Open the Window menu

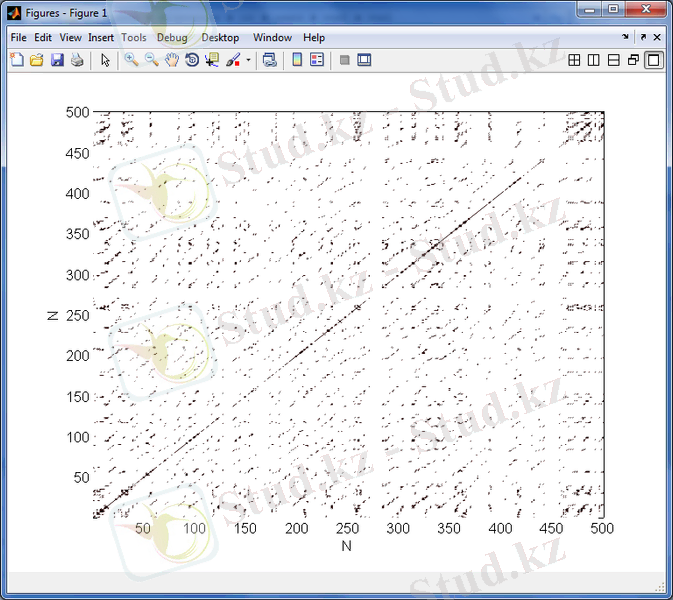[x=273, y=38]
